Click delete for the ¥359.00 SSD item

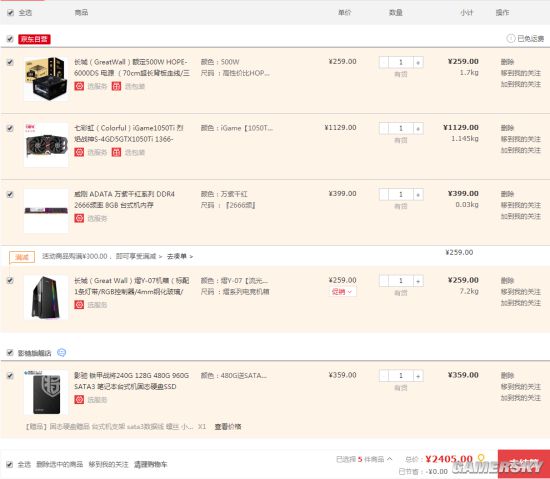[507, 375]
